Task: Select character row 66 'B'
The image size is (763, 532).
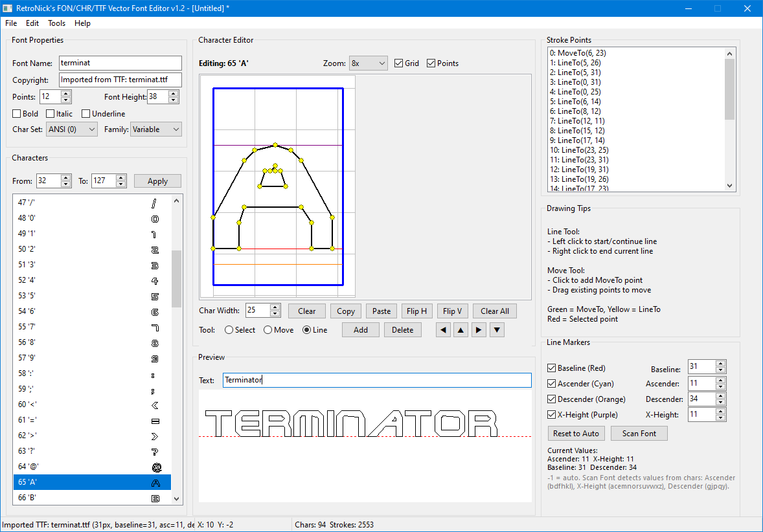Action: click(92, 498)
